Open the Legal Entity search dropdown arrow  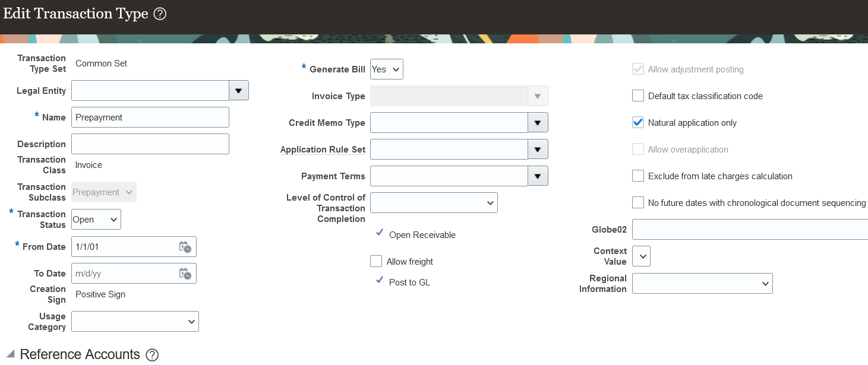(238, 90)
